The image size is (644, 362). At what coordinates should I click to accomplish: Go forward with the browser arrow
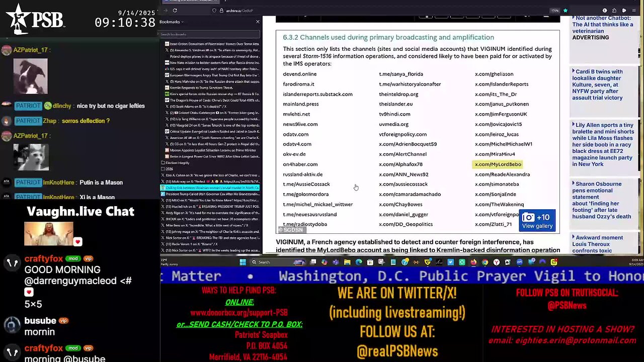click(166, 10)
